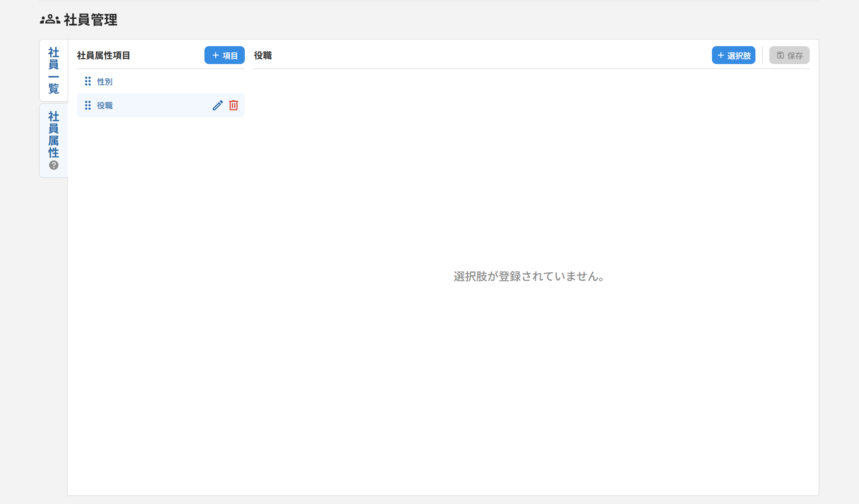Click the drag handle beside 役職
859x504 pixels.
coord(87,105)
